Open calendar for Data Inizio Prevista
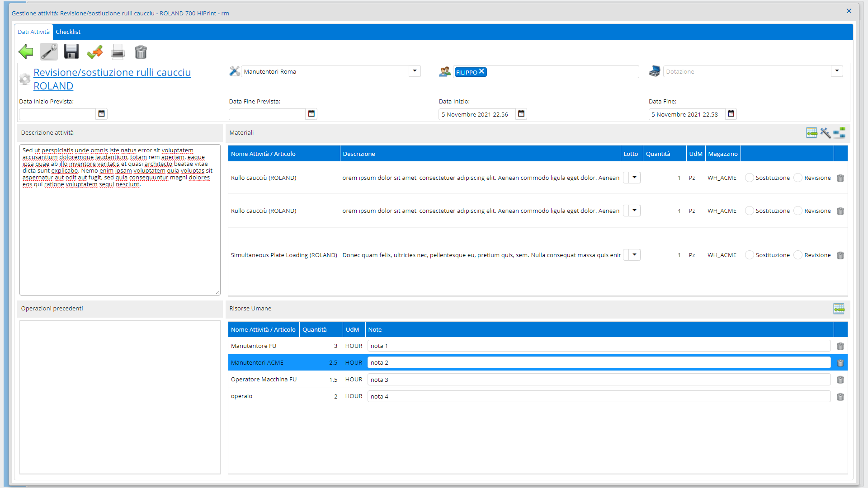Screen dimensions: 868x488 [101, 114]
